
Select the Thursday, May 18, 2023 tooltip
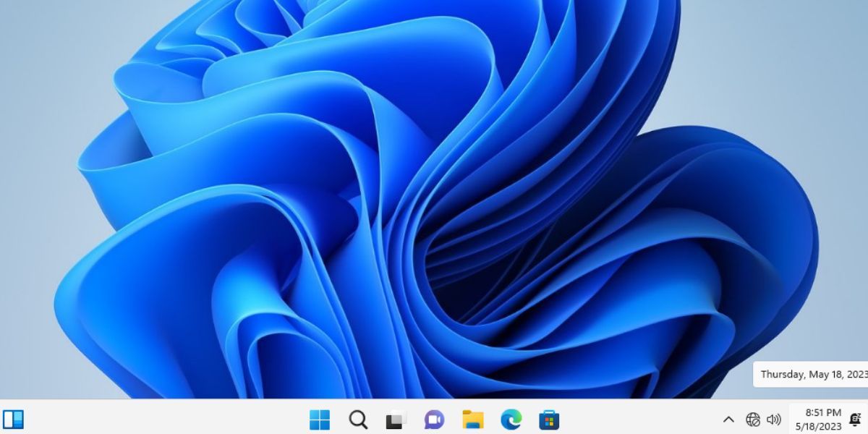[810, 374]
